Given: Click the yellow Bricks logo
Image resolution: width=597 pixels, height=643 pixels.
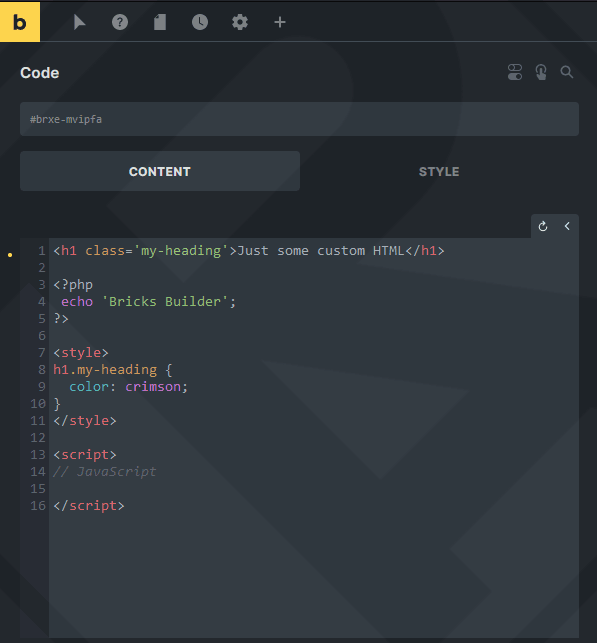Looking at the screenshot, I should pos(20,21).
